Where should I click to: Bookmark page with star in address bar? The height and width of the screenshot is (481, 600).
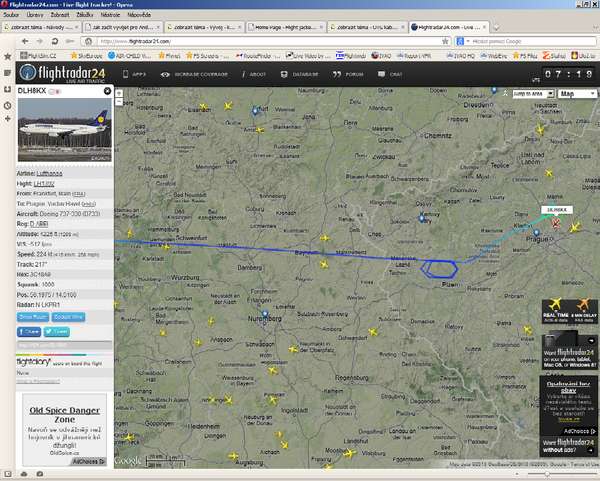point(445,41)
